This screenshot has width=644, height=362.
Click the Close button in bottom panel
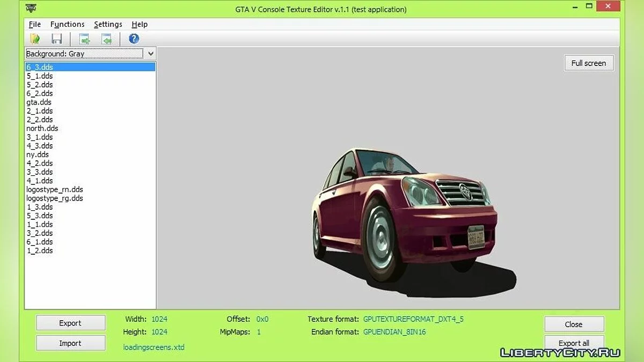tap(574, 324)
